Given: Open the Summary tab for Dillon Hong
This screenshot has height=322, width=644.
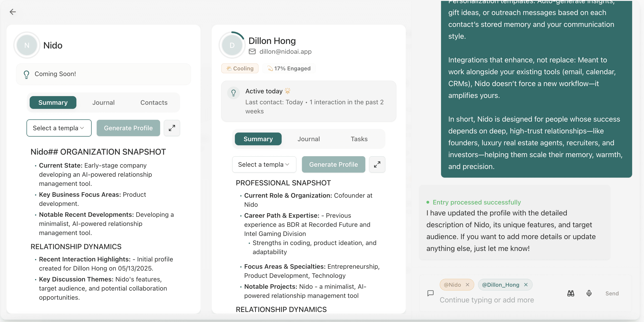Looking at the screenshot, I should point(258,139).
